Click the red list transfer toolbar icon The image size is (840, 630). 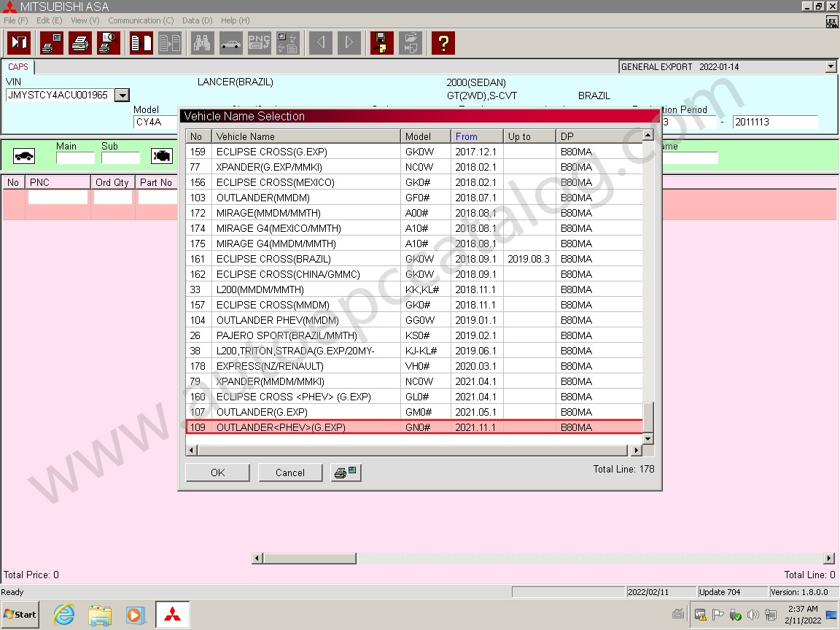(x=142, y=43)
